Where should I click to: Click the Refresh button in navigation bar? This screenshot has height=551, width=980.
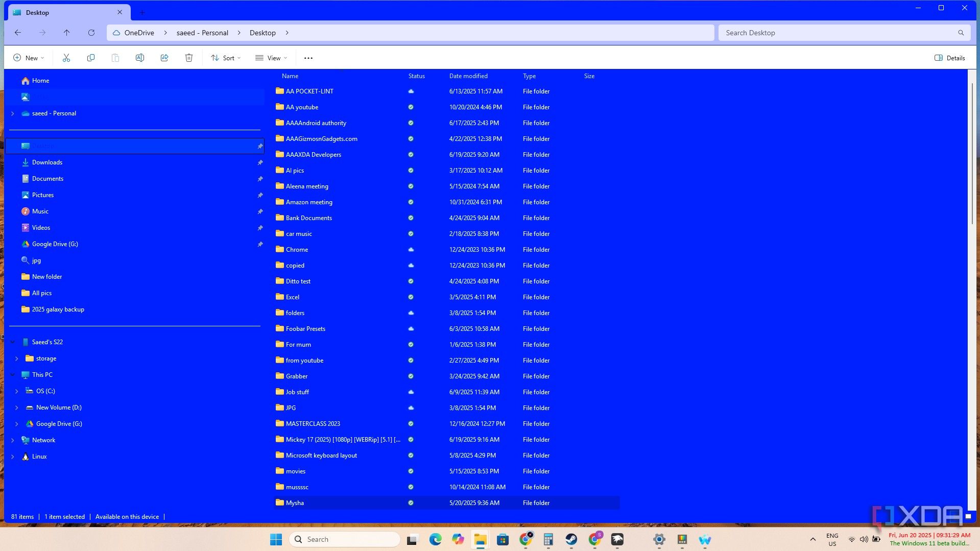coord(91,33)
